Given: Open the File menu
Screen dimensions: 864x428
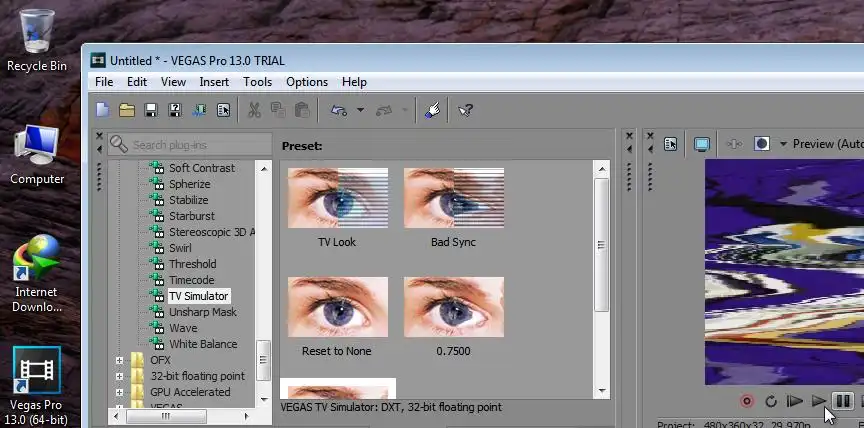Looking at the screenshot, I should pos(104,82).
